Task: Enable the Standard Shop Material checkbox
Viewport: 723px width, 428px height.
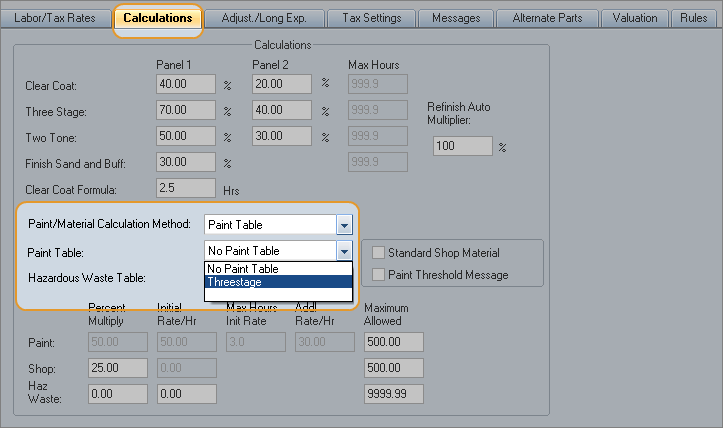Action: (x=379, y=253)
